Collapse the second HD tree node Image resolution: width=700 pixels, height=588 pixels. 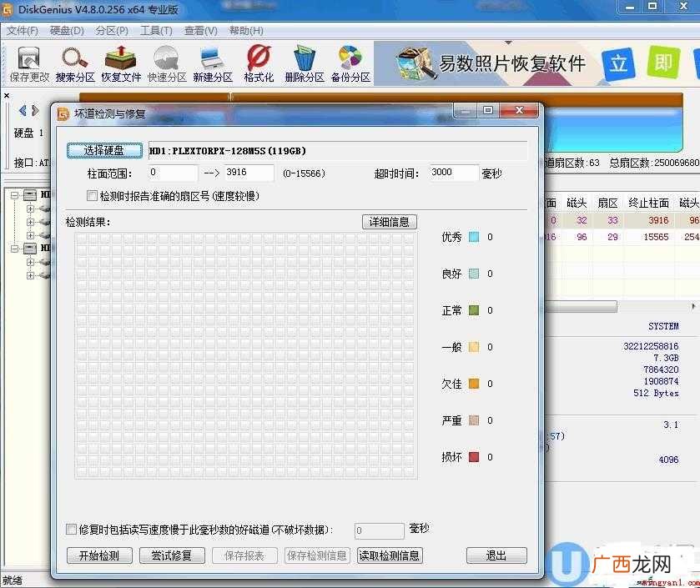(x=15, y=248)
